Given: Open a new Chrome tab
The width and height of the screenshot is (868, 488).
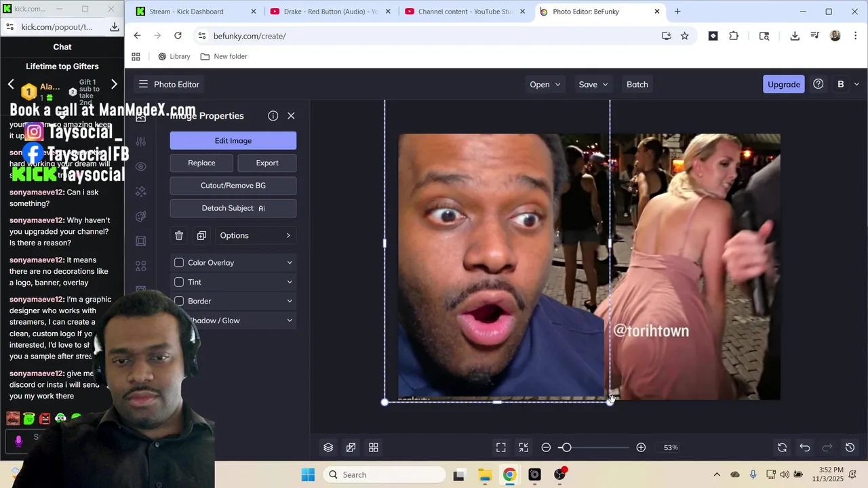Looking at the screenshot, I should [677, 12].
